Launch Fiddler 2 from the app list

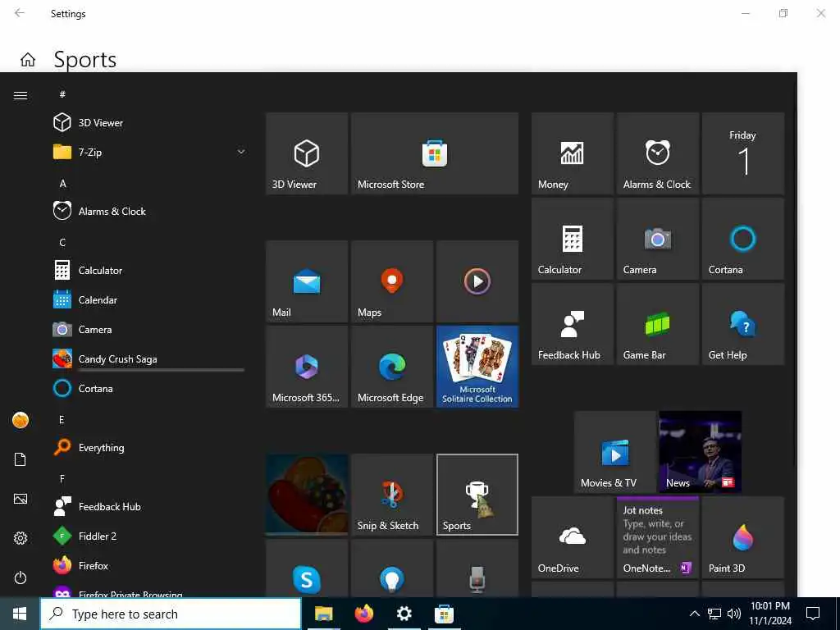point(148,536)
